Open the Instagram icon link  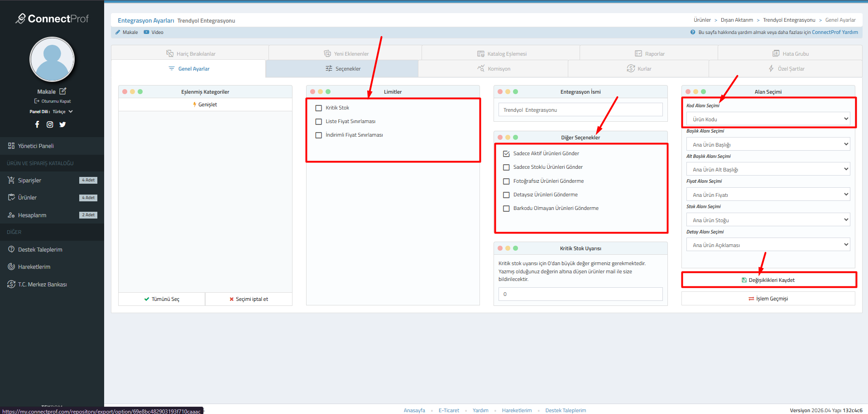(x=50, y=124)
